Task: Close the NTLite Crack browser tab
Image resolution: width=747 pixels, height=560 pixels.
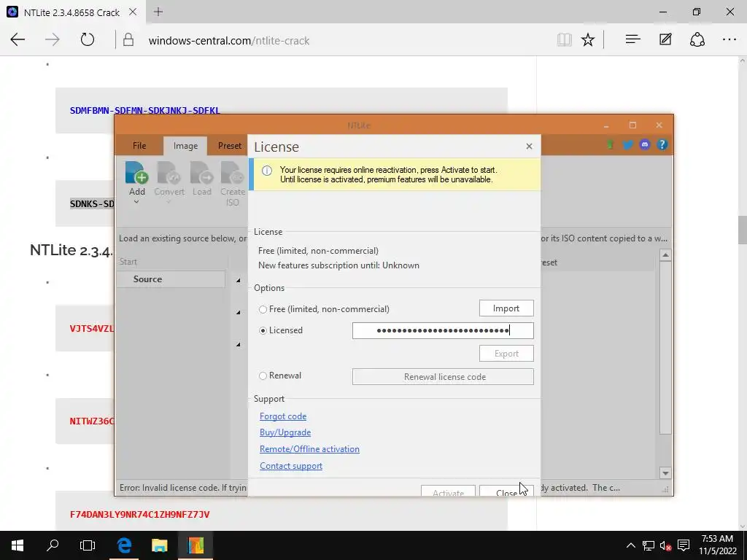Action: (x=133, y=12)
